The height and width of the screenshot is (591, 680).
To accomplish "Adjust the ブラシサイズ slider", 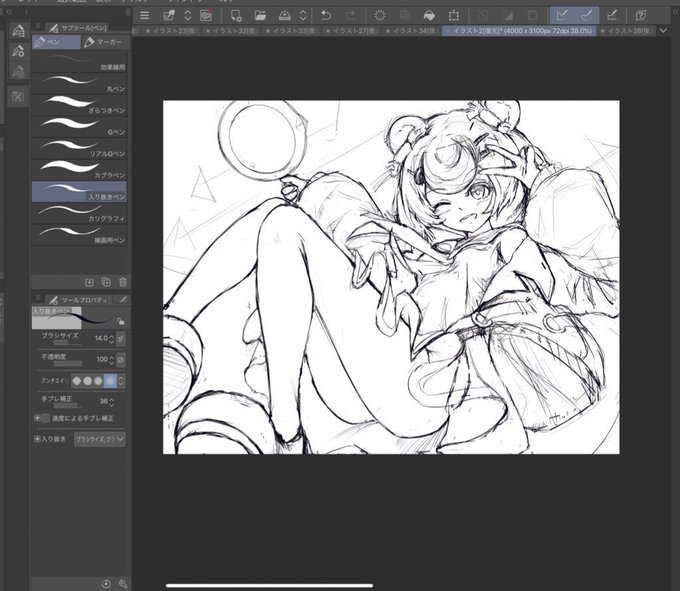I will (x=67, y=342).
